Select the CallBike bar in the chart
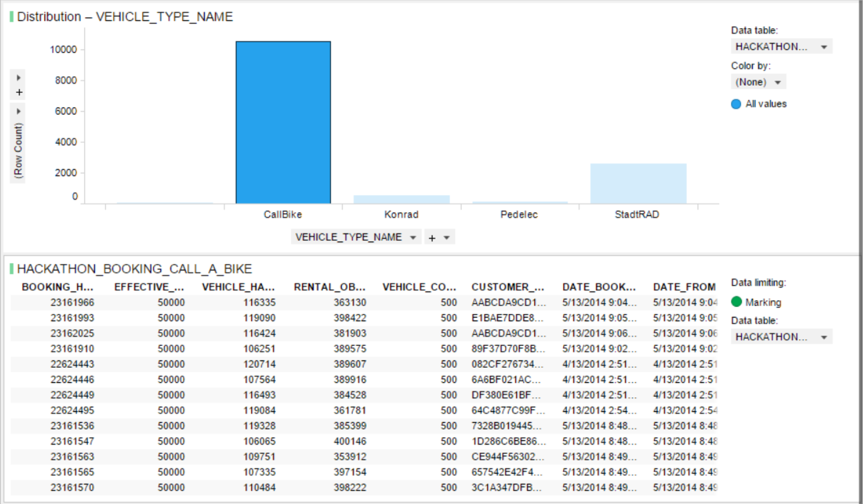The height and width of the screenshot is (504, 863). [283, 123]
